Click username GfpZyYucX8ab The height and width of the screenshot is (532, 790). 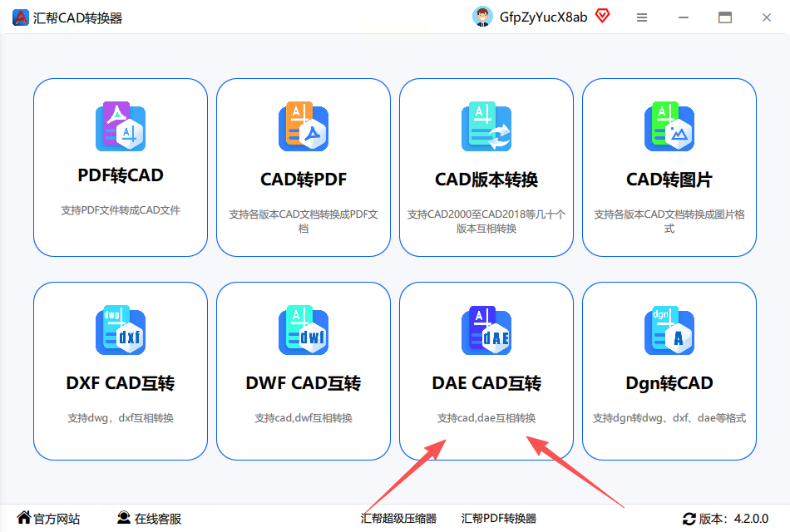point(543,17)
